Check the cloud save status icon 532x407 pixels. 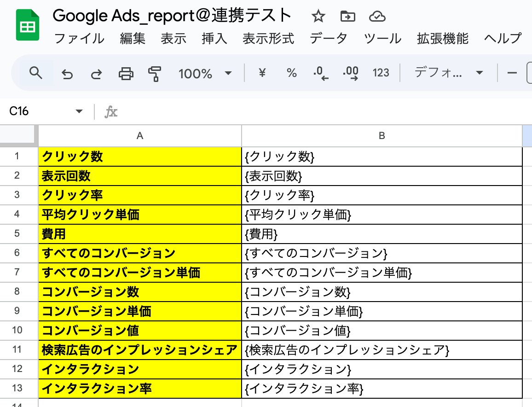[x=377, y=16]
